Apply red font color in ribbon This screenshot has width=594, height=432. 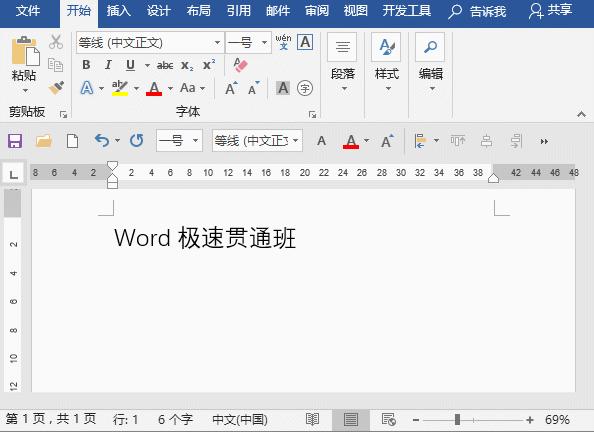pos(154,88)
